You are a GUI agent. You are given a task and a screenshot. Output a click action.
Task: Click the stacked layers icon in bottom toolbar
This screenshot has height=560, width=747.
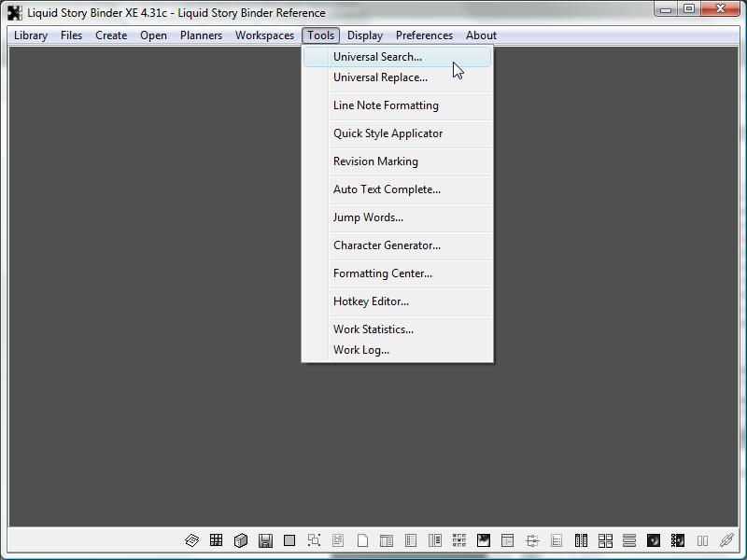191,540
